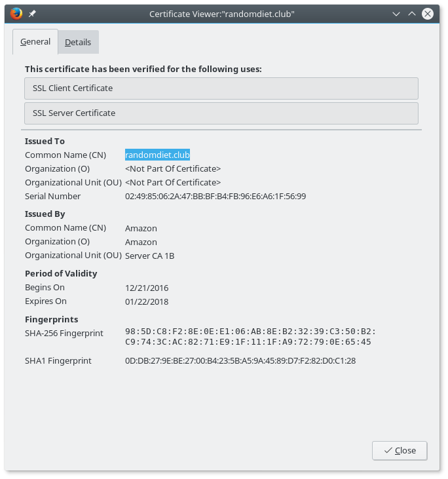Click the Issued To Organizational Unit value
Viewport: 448px width, 479px height.
click(x=173, y=182)
